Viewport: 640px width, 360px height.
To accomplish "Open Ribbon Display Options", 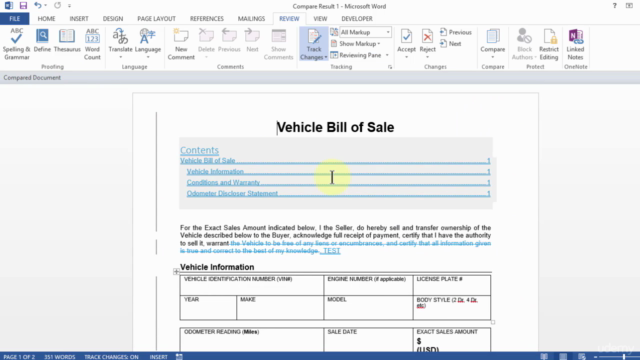I will point(629,6).
